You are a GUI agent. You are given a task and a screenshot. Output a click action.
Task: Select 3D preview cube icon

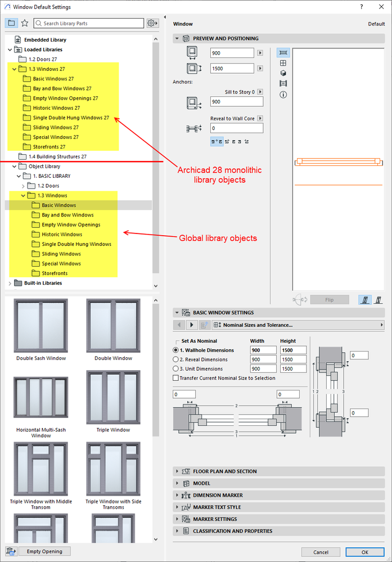click(283, 73)
